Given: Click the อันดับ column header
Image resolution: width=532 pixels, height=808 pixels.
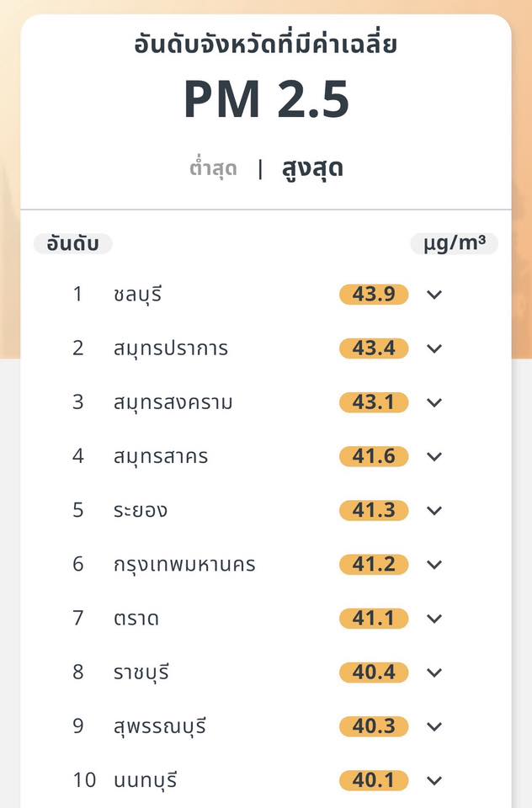Looking at the screenshot, I should click(73, 244).
